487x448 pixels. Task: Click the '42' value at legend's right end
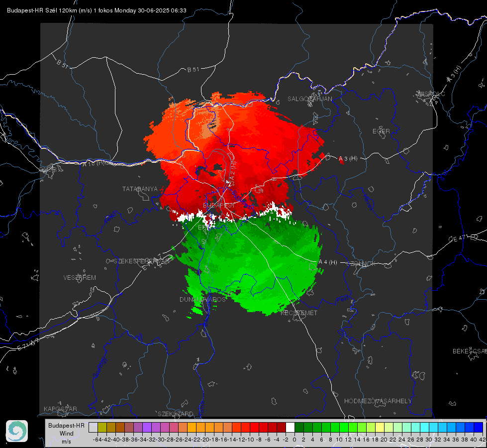[x=483, y=440]
